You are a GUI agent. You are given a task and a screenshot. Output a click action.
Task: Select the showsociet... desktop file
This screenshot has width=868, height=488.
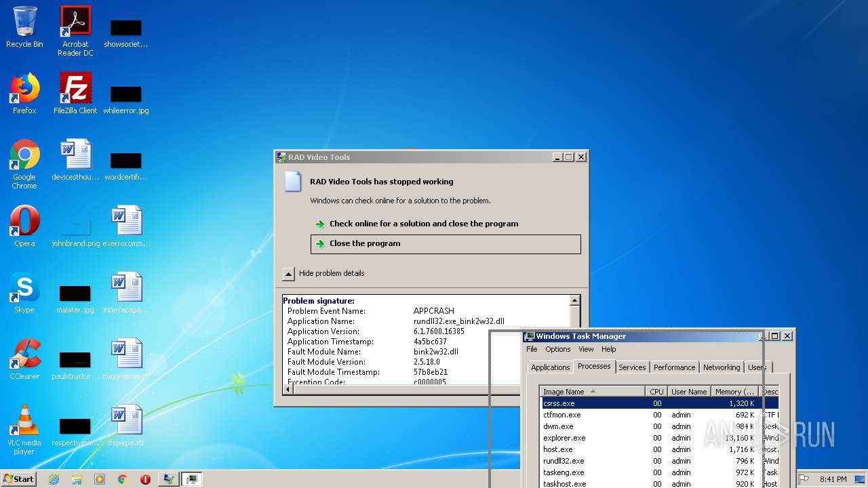coord(126,32)
